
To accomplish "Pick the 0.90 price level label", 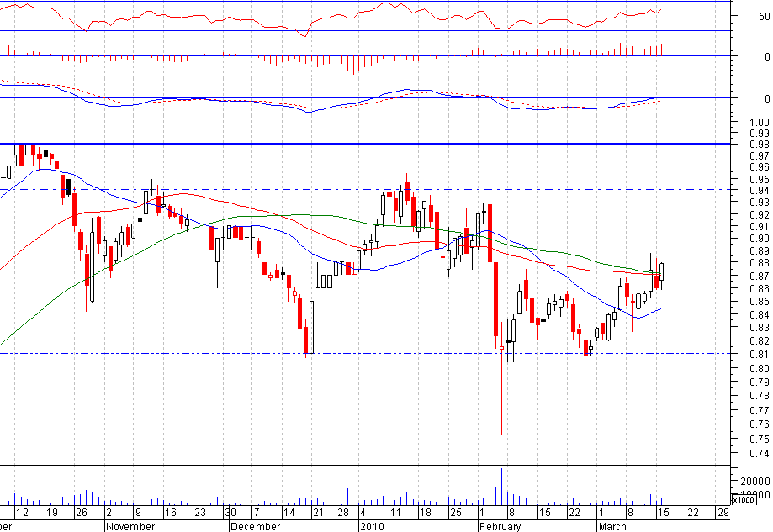I will click(760, 239).
